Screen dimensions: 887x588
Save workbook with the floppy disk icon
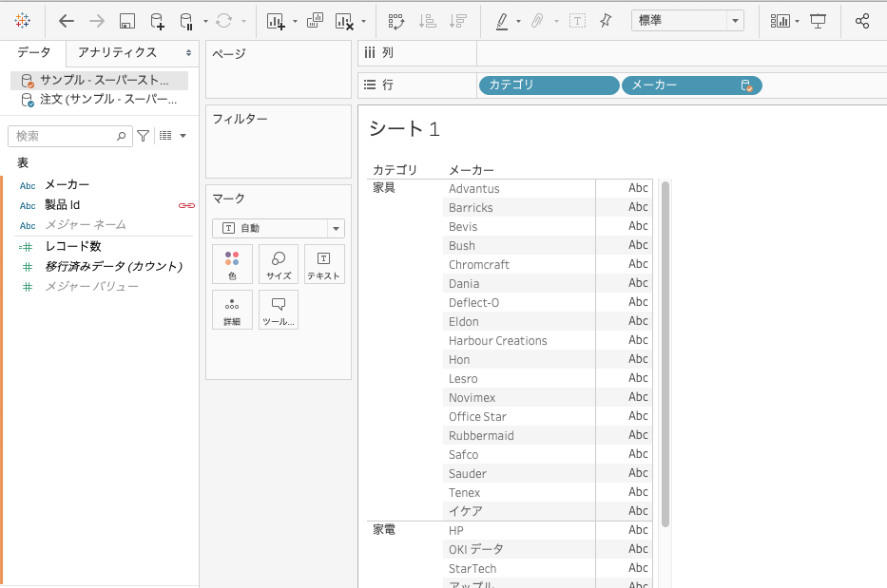pos(127,21)
